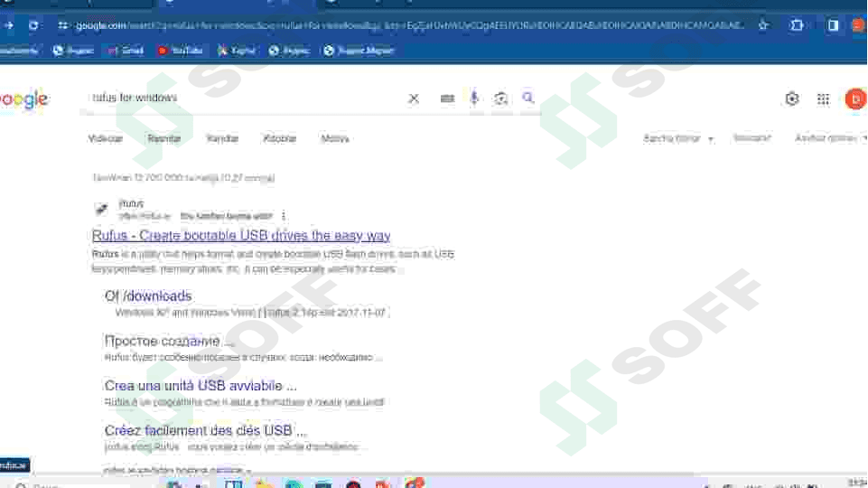Open the Простое создание sitelink
Screen dimensions: 868x488
click(x=169, y=342)
